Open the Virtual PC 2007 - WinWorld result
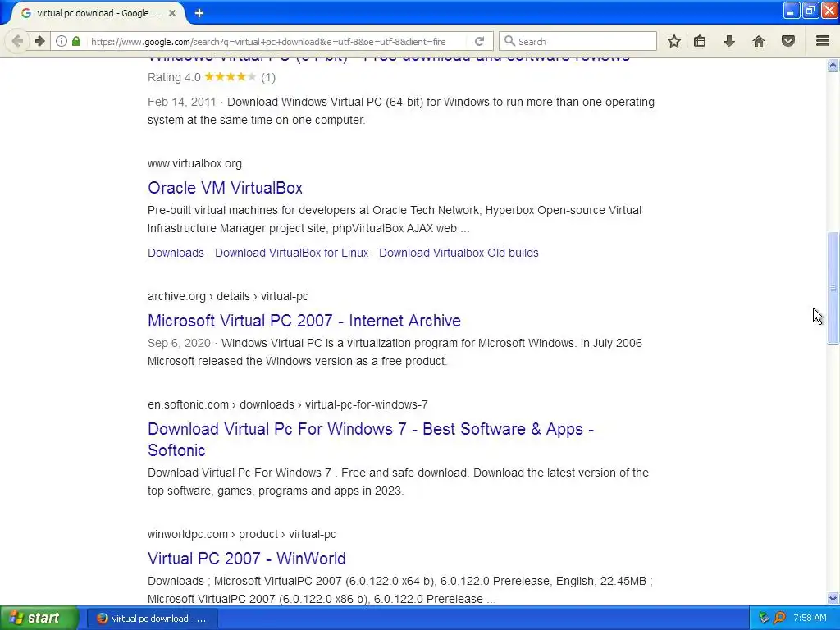Viewport: 840px width, 630px height. (x=247, y=559)
